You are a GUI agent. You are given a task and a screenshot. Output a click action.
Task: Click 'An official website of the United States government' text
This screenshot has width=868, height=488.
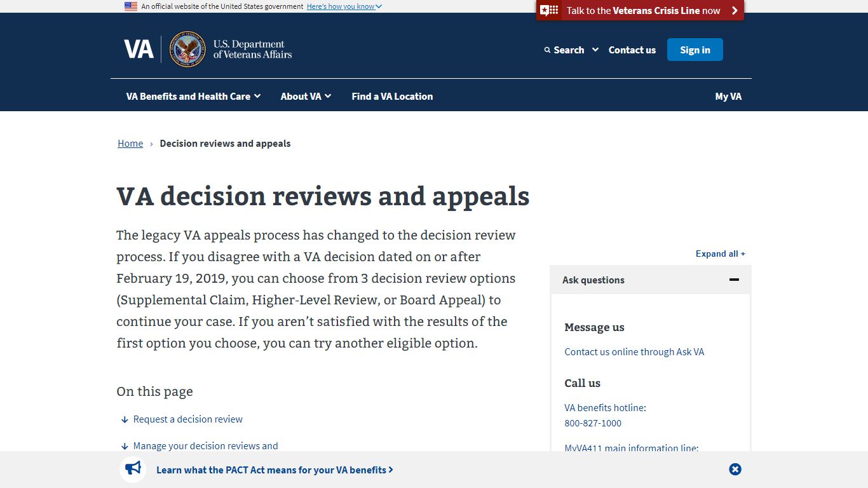click(222, 6)
